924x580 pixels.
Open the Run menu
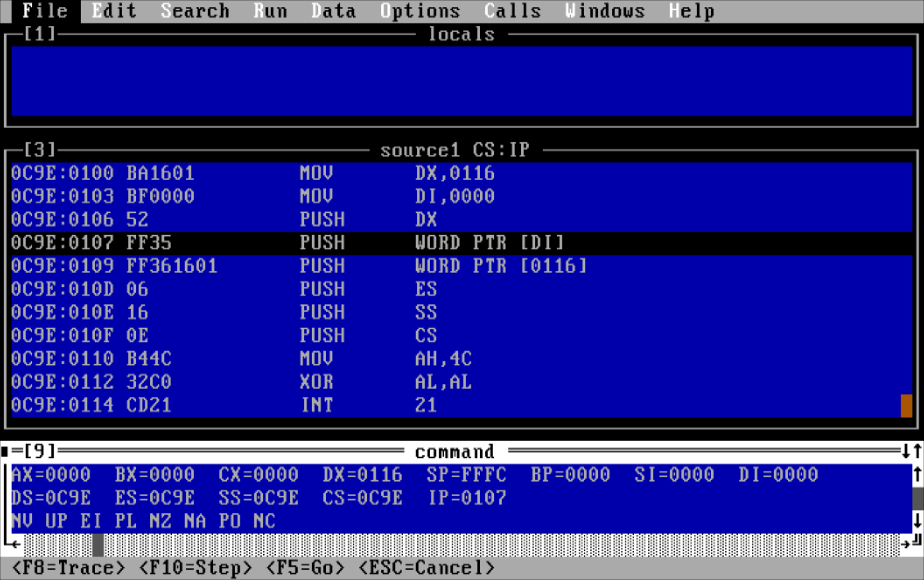click(x=270, y=11)
